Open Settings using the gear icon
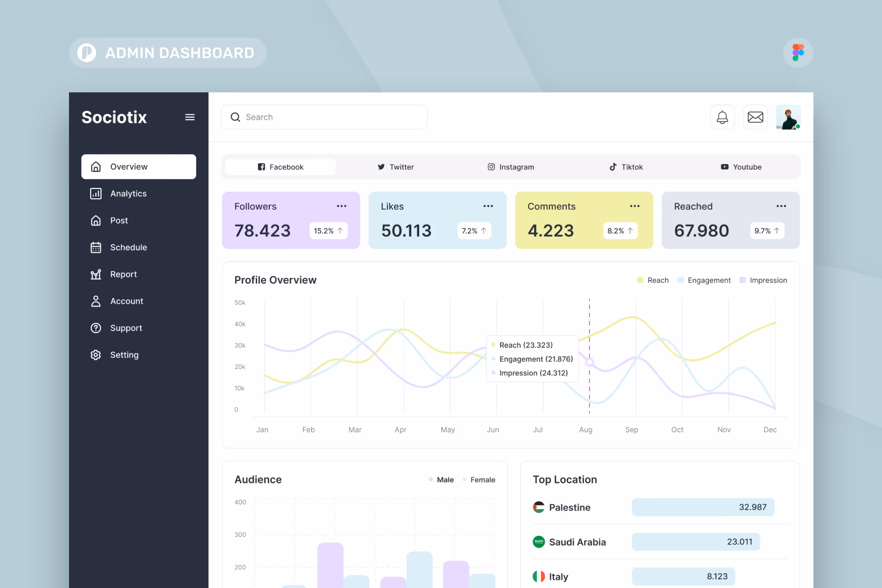Screen dimensions: 882x588 [96, 355]
